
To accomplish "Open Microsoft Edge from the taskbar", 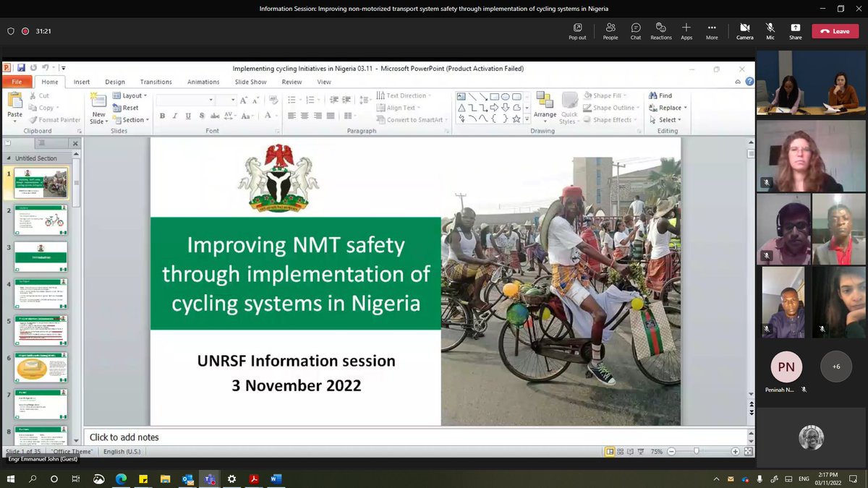I will [120, 479].
